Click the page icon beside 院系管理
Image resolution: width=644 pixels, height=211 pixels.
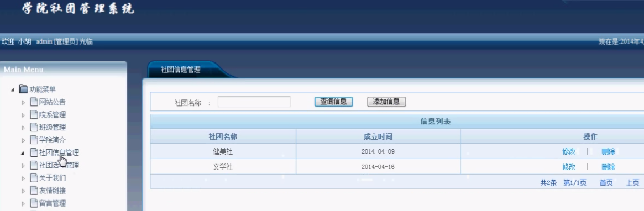34,115
